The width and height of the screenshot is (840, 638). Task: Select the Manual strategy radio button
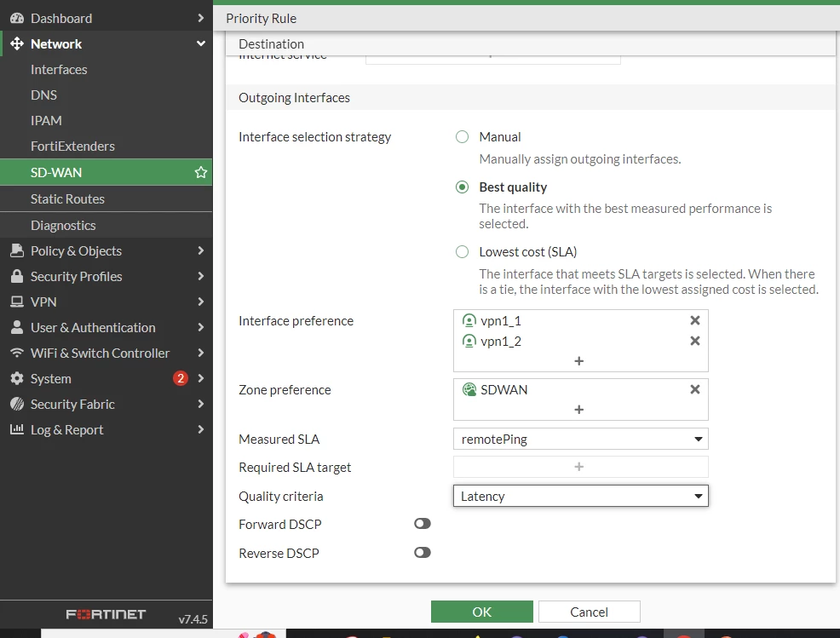click(x=462, y=137)
